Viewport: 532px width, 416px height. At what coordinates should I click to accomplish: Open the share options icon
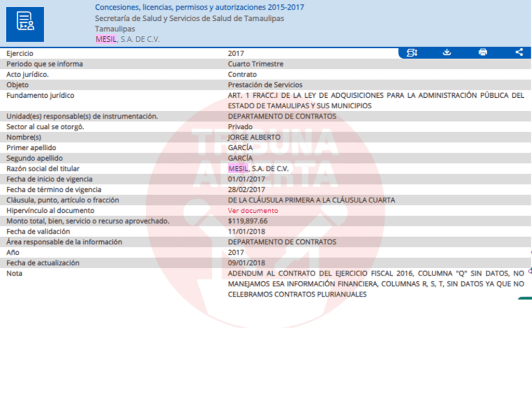point(518,53)
